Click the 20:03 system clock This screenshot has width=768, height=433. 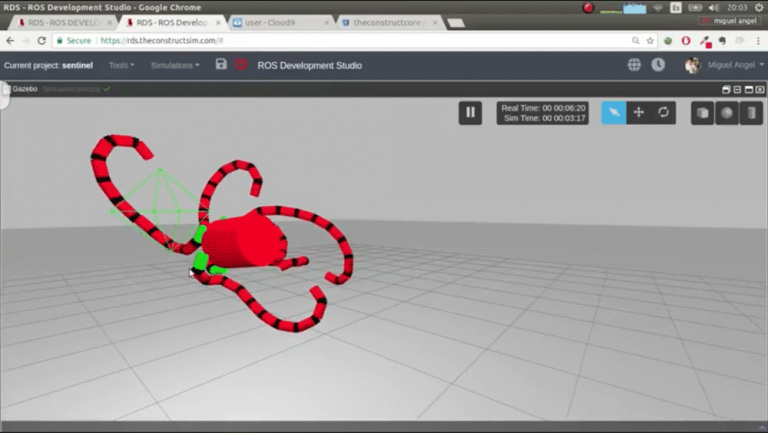737,8
